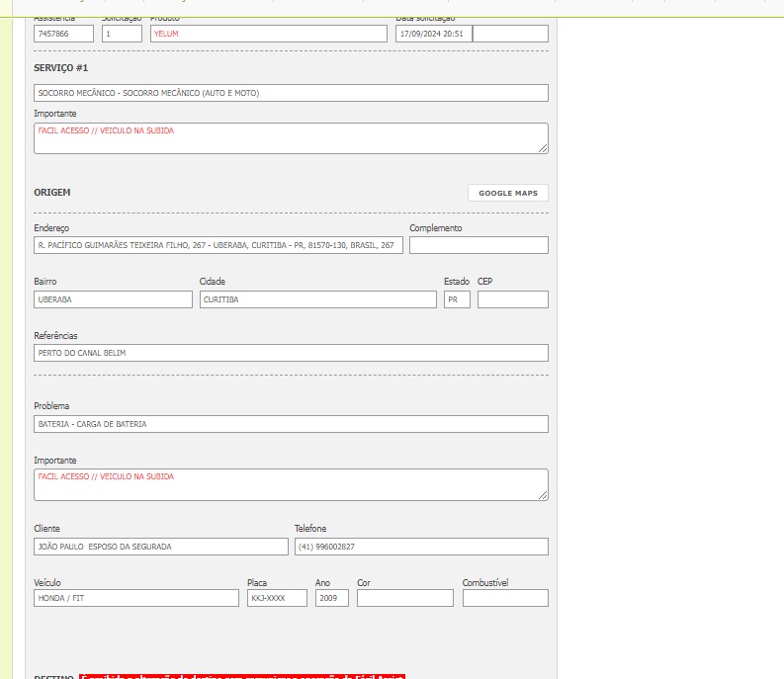Open the Google Maps button

tap(507, 193)
